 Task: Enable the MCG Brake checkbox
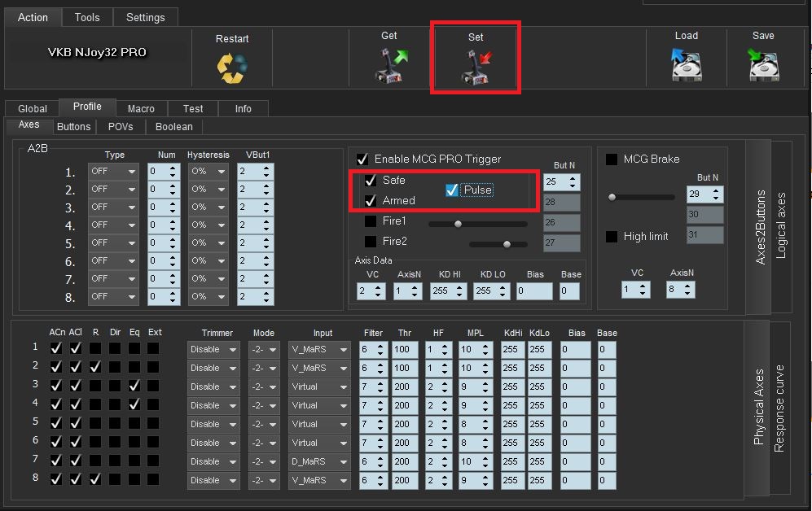(x=612, y=159)
